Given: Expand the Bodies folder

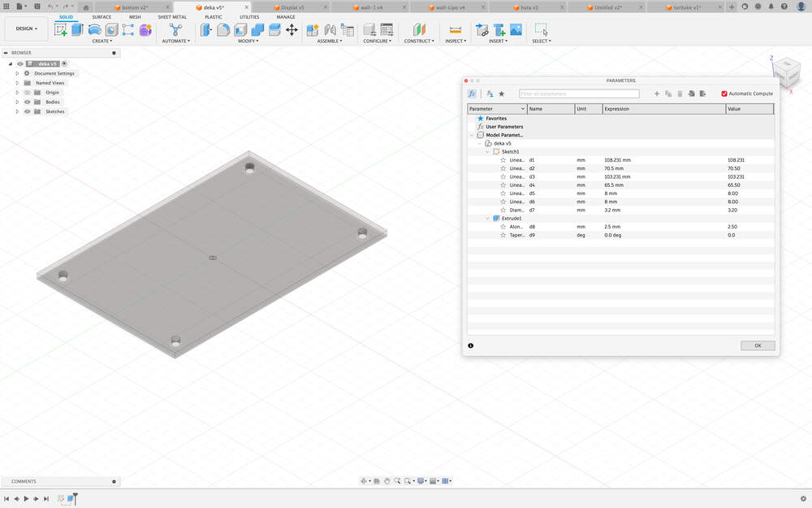Looking at the screenshot, I should click(17, 102).
